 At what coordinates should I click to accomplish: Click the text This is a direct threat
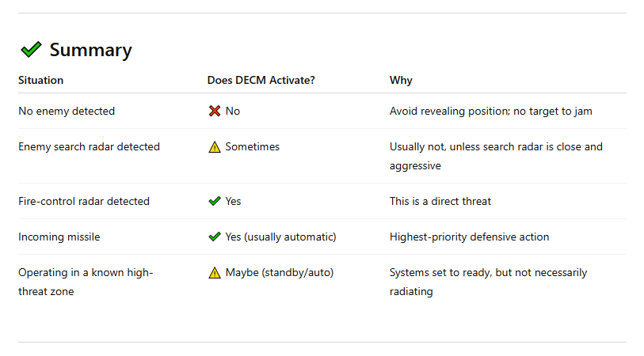click(440, 202)
